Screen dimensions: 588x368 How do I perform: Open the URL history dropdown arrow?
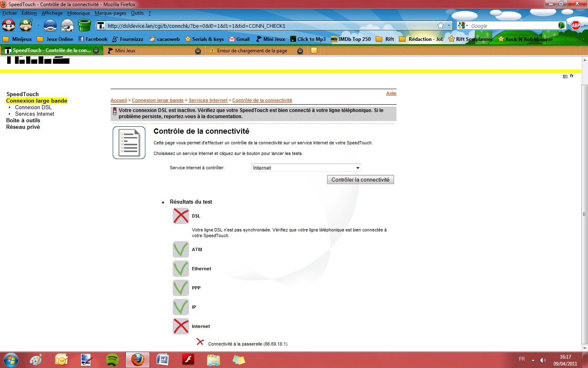[x=449, y=25]
